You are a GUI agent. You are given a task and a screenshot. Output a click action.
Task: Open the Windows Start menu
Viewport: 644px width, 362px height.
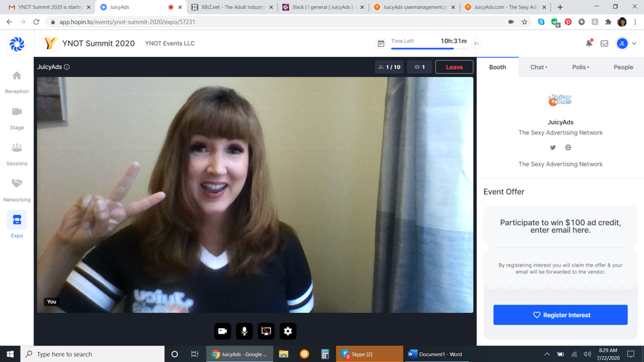(x=10, y=354)
